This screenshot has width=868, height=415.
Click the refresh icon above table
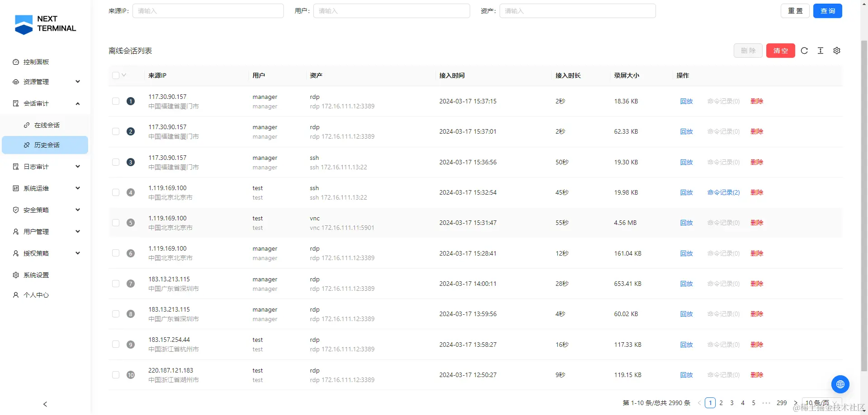coord(804,51)
